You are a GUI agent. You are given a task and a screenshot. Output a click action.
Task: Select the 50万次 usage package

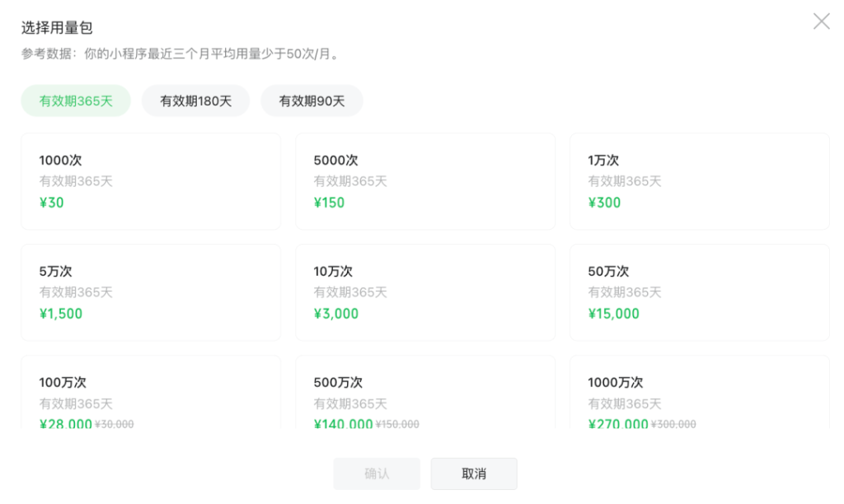pos(700,292)
